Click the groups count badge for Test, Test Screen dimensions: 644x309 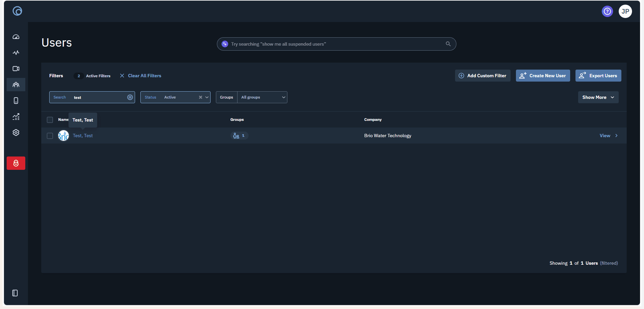tap(239, 136)
